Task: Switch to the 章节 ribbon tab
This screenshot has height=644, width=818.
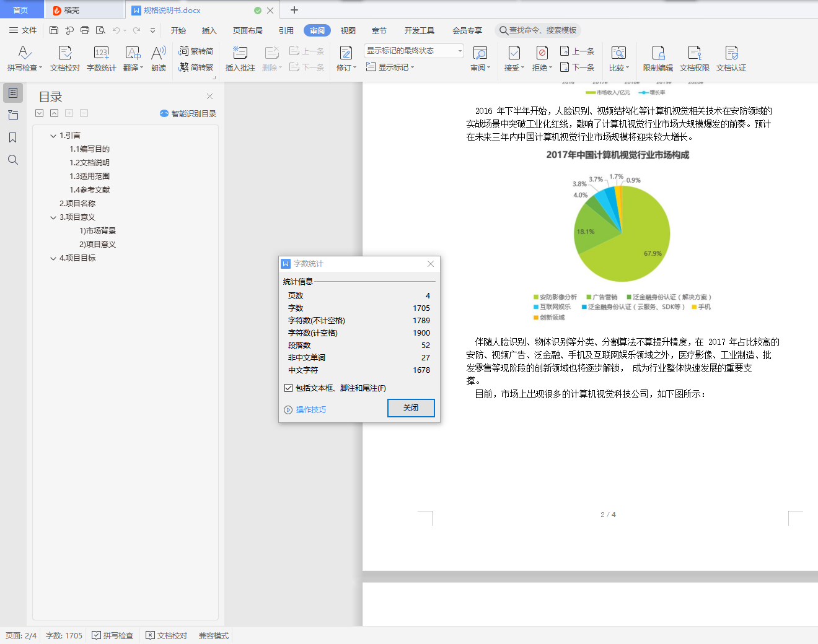Action: coord(379,30)
